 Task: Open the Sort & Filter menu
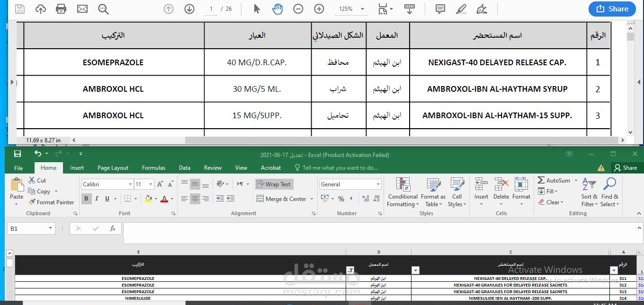[590, 192]
